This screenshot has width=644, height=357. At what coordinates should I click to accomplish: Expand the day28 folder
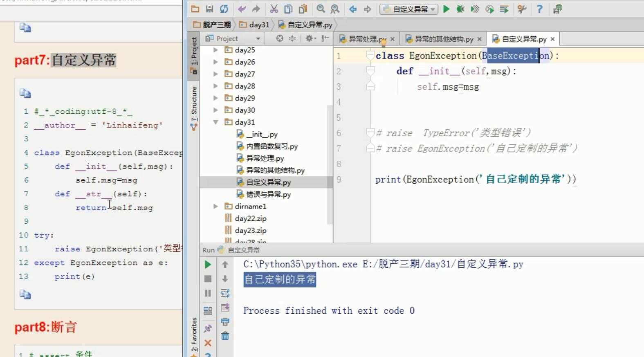tap(215, 86)
